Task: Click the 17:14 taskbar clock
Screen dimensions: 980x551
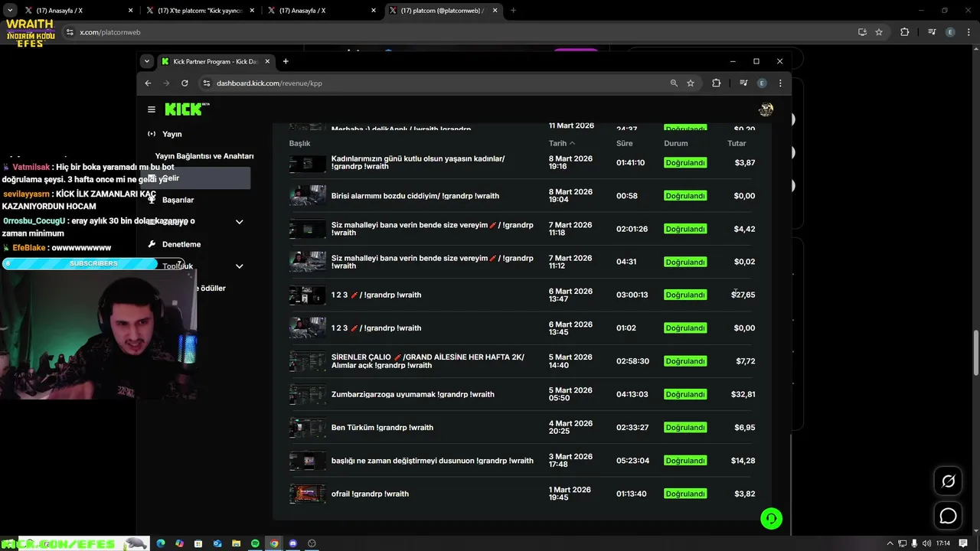Action: point(942,543)
